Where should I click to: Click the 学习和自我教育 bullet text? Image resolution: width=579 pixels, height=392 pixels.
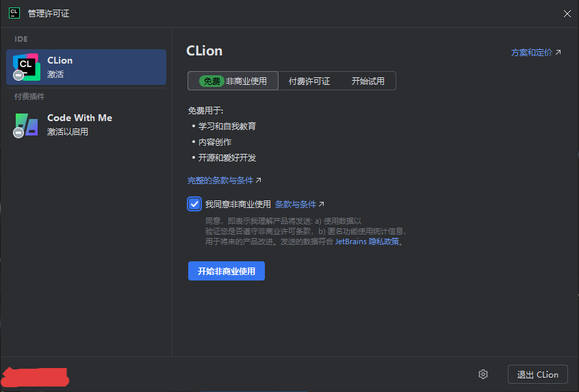[x=227, y=127]
